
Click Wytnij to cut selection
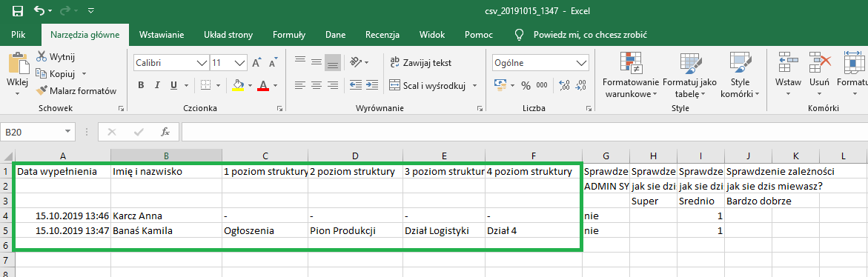click(55, 56)
